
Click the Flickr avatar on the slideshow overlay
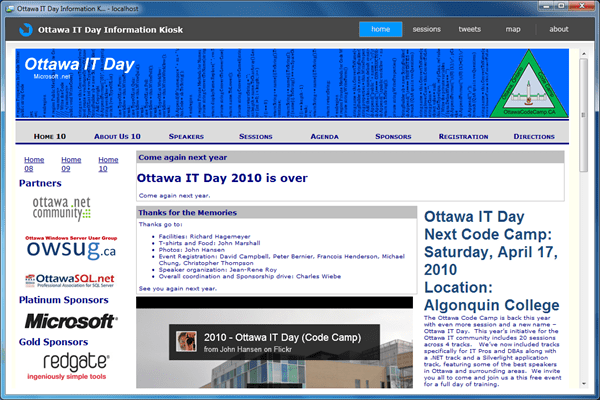point(184,341)
